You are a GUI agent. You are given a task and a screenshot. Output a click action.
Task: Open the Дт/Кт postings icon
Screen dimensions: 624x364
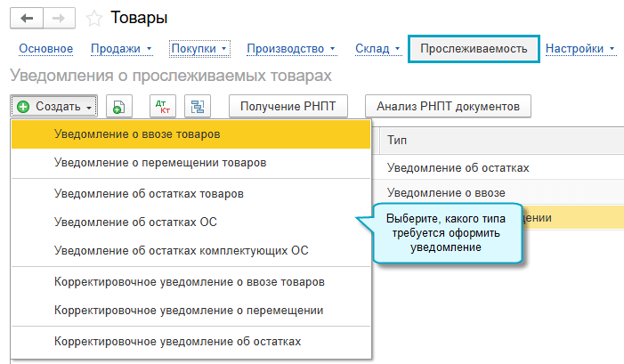click(x=163, y=106)
